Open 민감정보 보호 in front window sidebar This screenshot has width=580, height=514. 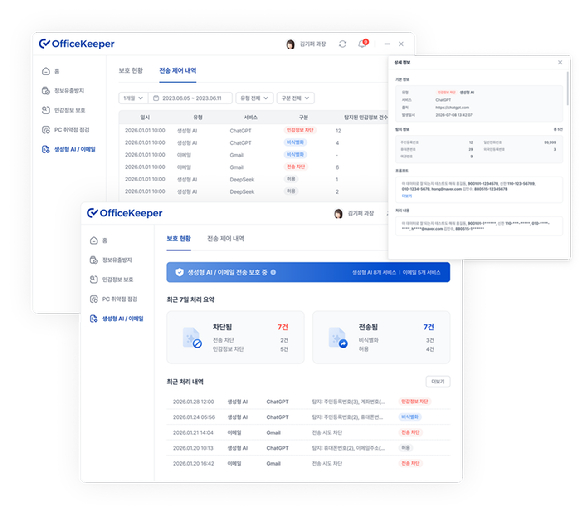point(111,280)
